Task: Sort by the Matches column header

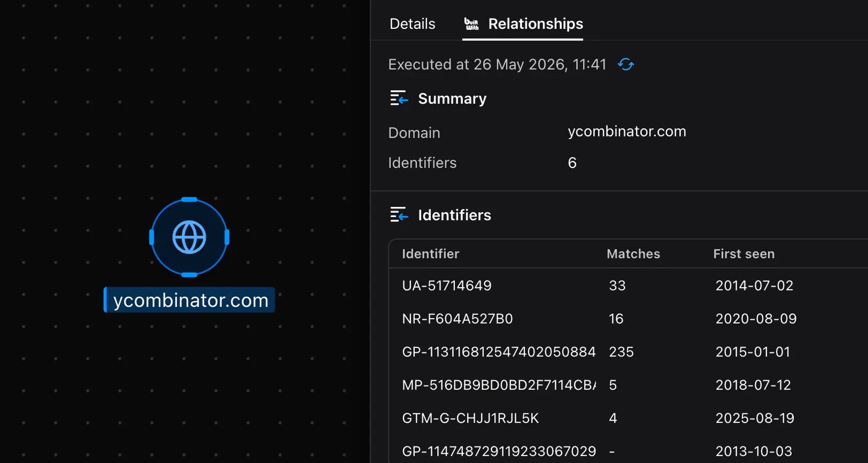Action: (633, 254)
